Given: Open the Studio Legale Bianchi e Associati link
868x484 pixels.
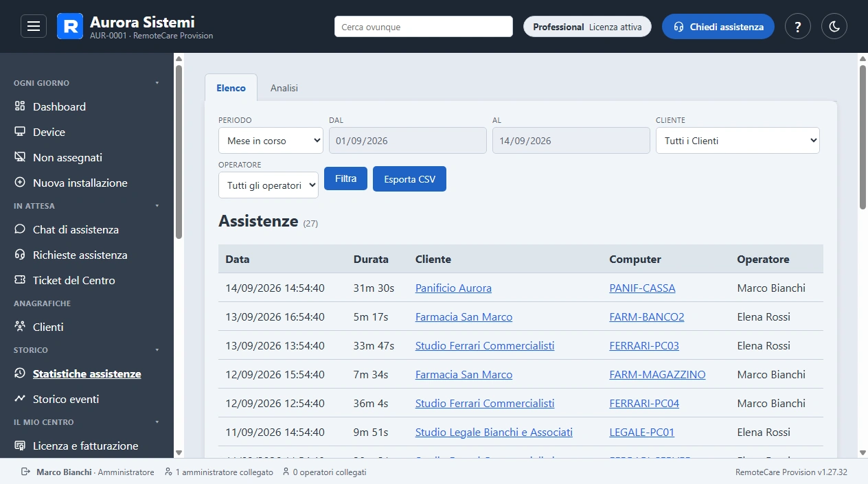Looking at the screenshot, I should 494,433.
